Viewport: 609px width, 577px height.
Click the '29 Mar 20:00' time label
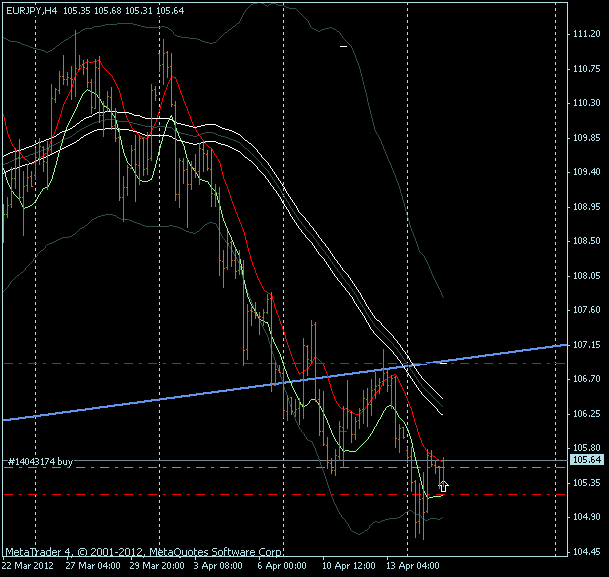157,566
